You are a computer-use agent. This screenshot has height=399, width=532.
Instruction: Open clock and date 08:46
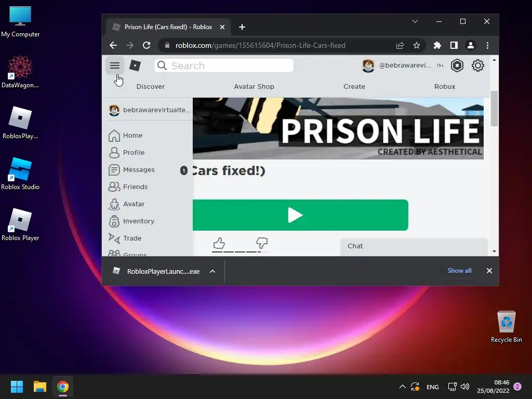tap(494, 387)
